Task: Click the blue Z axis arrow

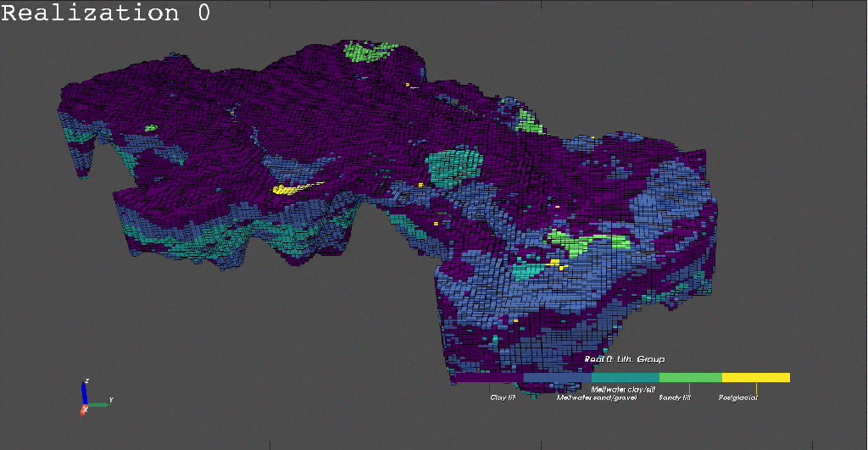Action: coord(84,392)
